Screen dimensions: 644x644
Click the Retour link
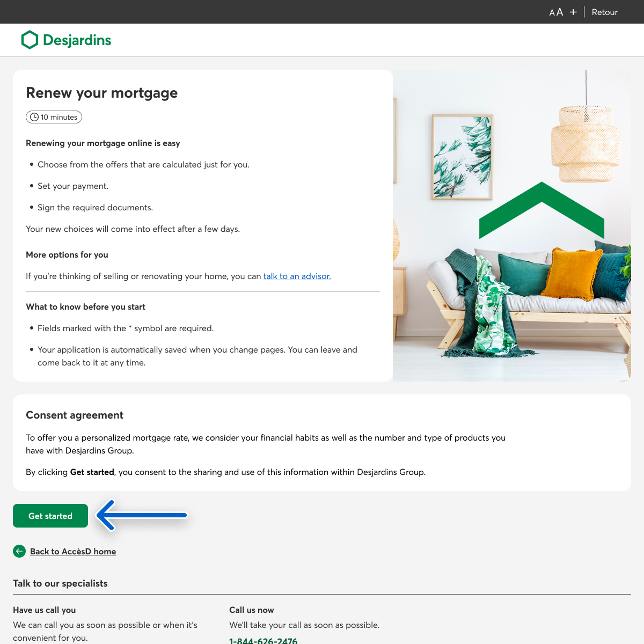tap(604, 12)
